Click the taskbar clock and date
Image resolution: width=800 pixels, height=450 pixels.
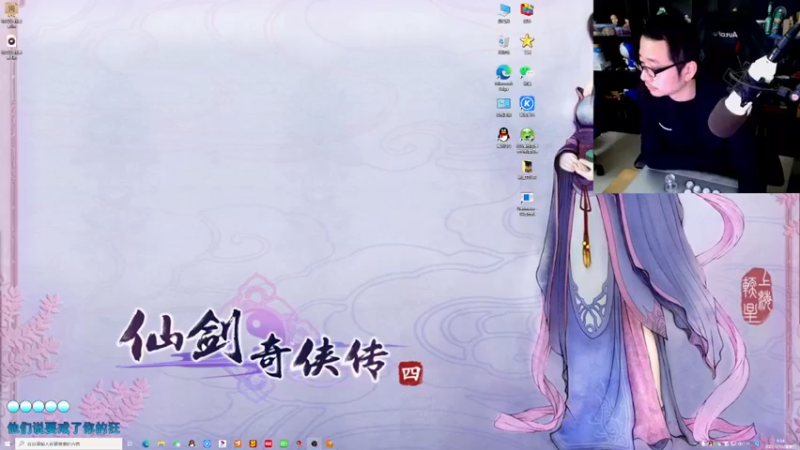pos(781,443)
